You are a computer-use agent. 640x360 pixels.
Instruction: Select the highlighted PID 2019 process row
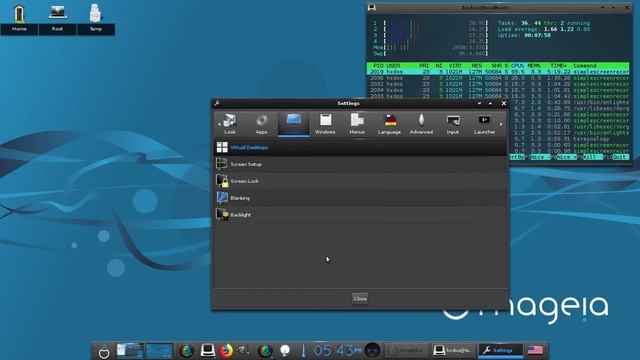tap(498, 72)
